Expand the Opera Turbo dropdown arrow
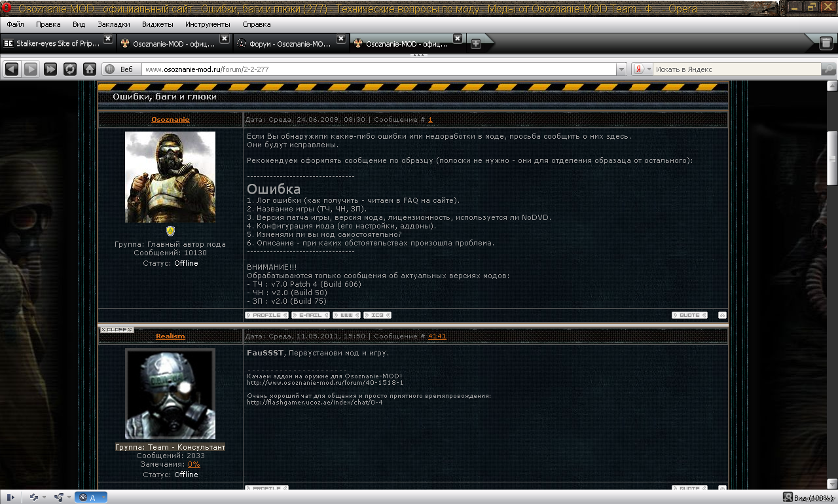This screenshot has height=504, width=838. click(104, 497)
